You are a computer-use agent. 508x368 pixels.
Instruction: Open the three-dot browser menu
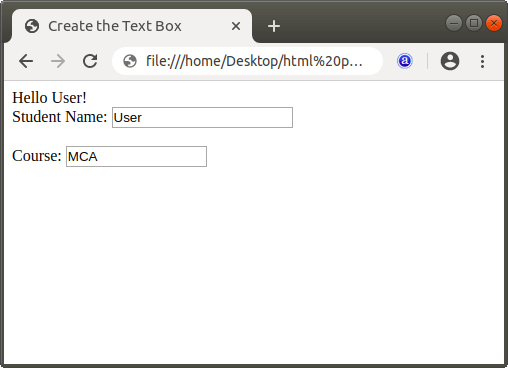[x=482, y=61]
